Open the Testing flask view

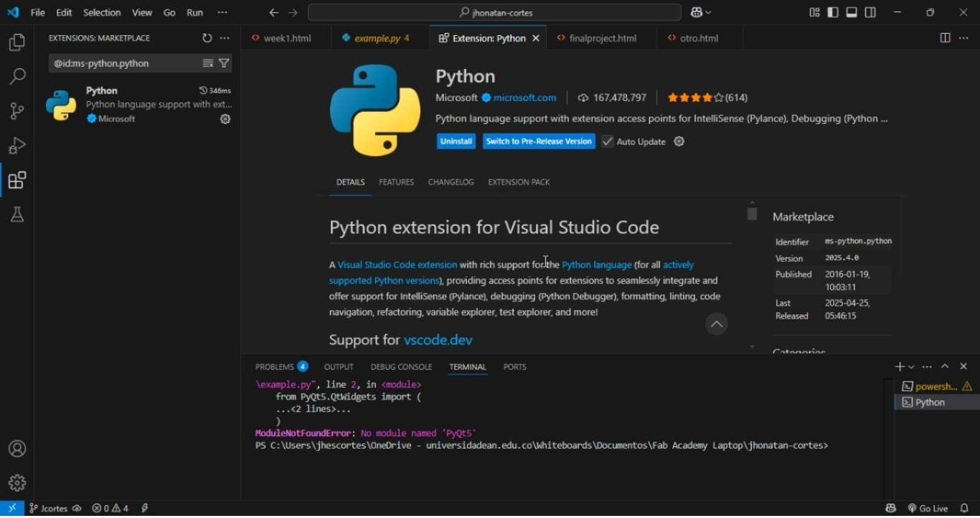point(17,215)
